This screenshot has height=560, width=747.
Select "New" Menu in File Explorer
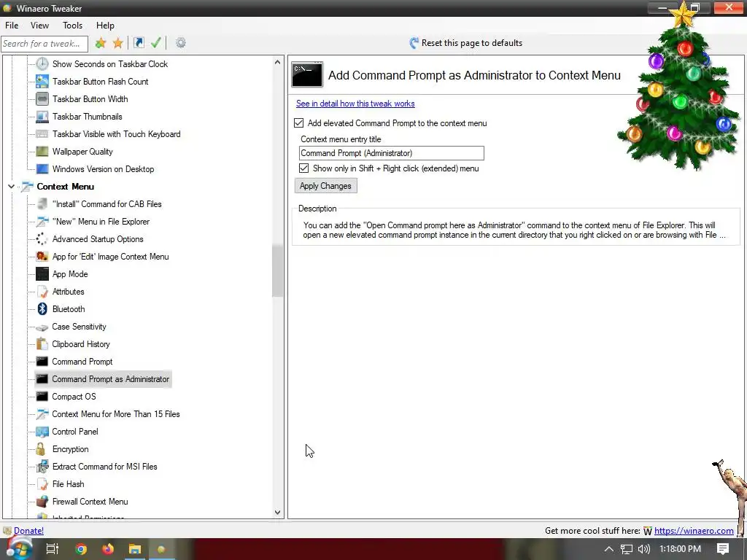pos(101,222)
